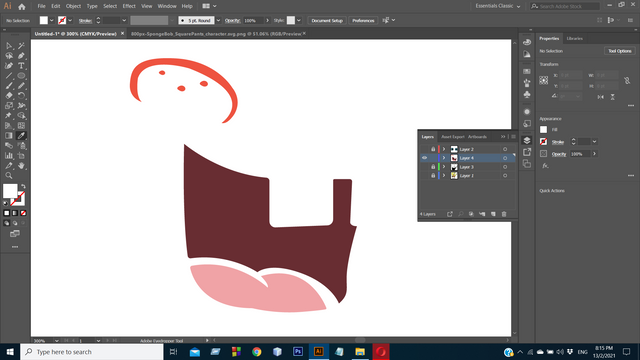Select the Scale tool

(9, 106)
